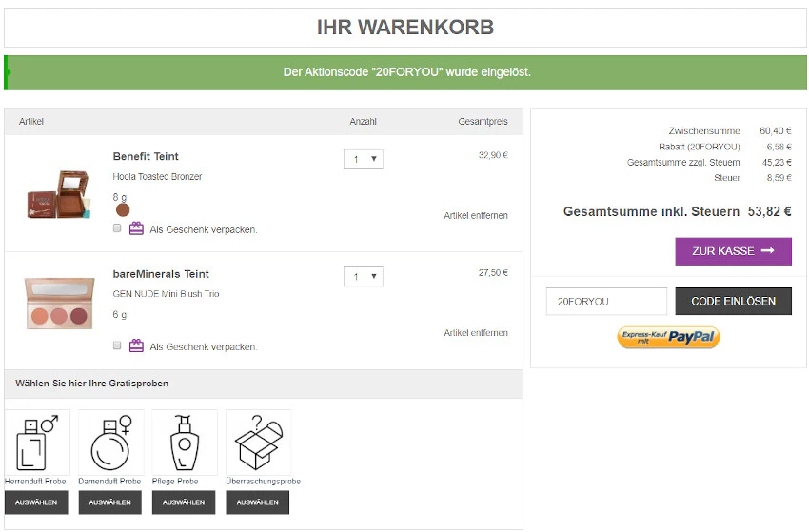This screenshot has height=532, width=809.
Task: Click the Pflege Probe pump bottle icon
Action: point(185,443)
